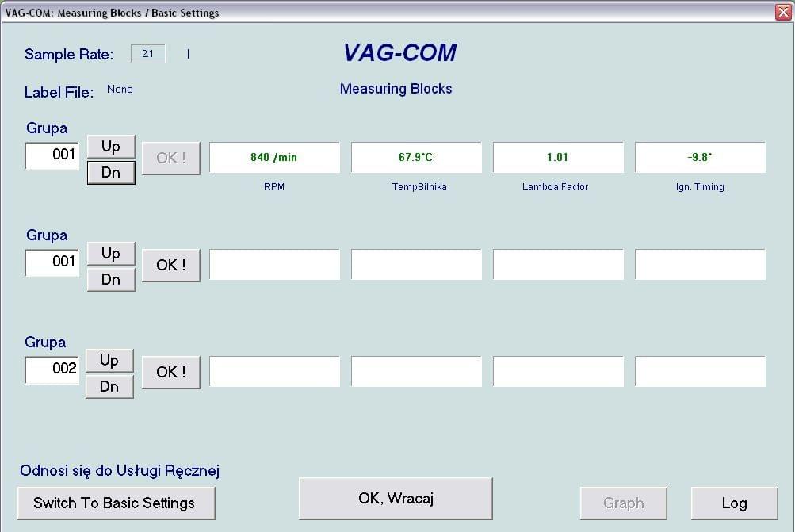Click the greyed OK ! button in the top Grupa row
The image size is (795, 532).
171,159
